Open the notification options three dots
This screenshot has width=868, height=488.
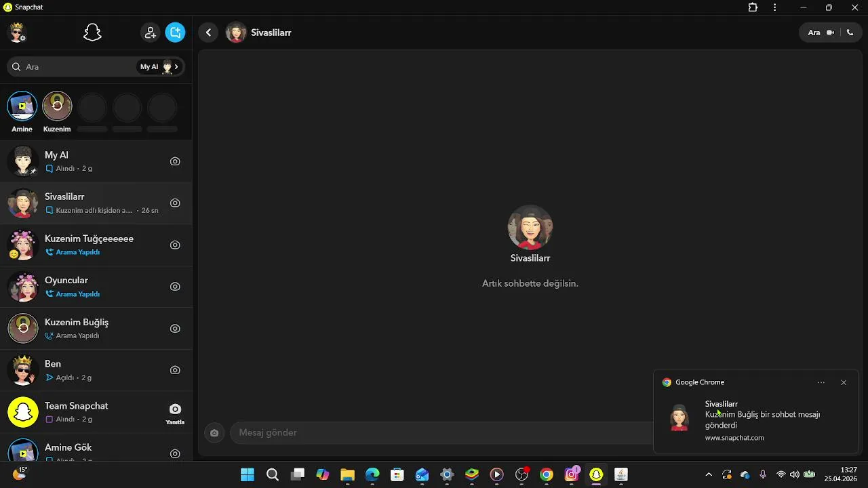(821, 382)
